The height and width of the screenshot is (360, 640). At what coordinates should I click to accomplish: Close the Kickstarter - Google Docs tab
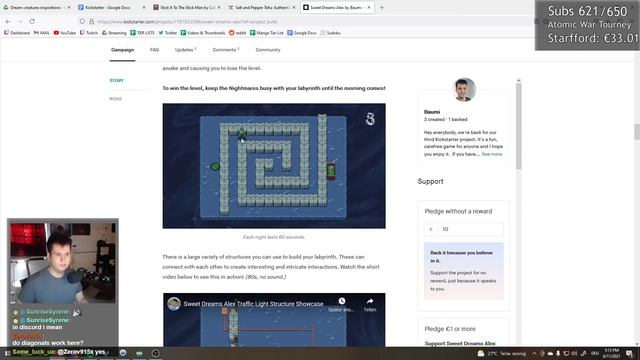(143, 7)
